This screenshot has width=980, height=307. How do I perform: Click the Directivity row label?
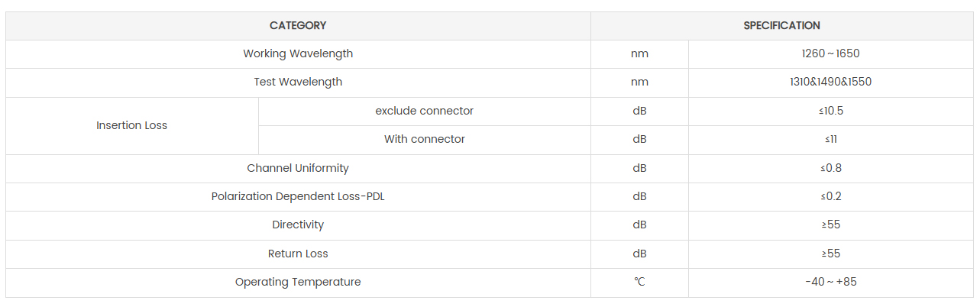pyautogui.click(x=298, y=225)
